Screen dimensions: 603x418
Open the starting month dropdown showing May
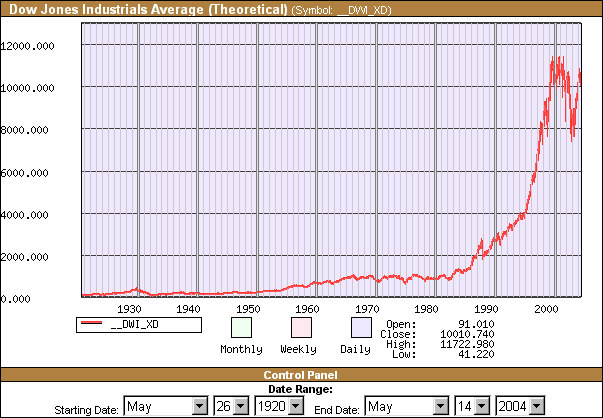point(166,406)
